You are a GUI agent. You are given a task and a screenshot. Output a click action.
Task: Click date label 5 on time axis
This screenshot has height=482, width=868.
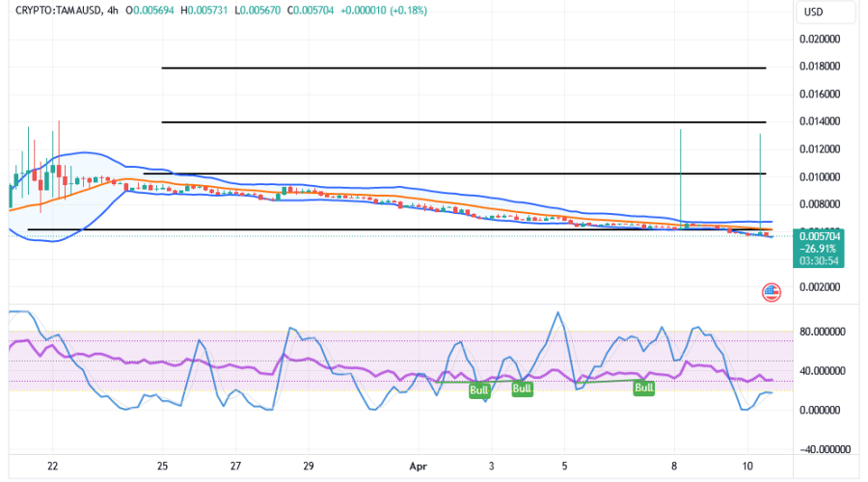tap(564, 466)
